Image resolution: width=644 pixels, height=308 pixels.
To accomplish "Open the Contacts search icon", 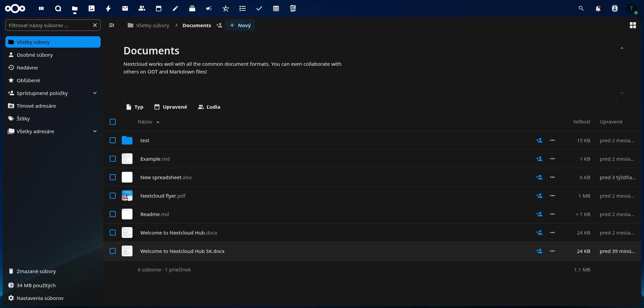I will click(x=615, y=8).
